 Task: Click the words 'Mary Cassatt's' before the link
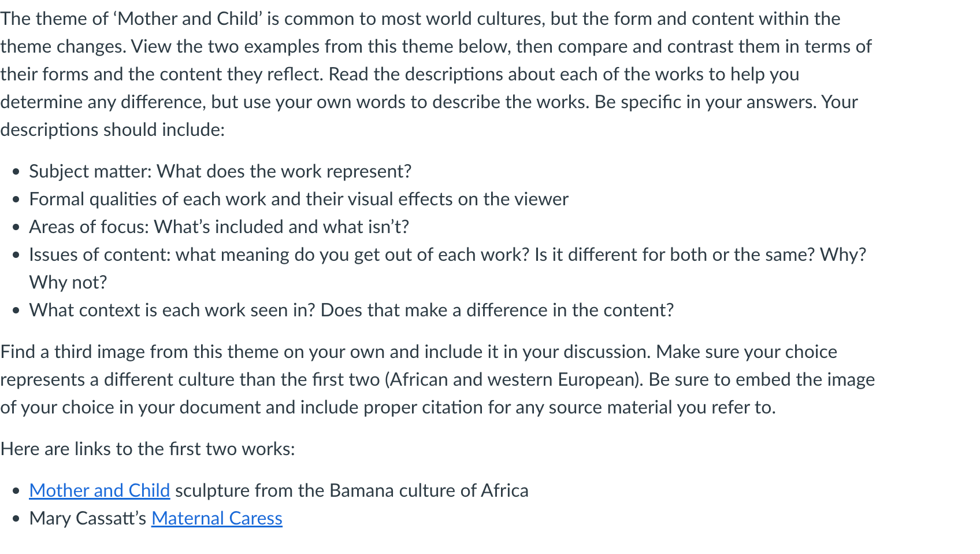[88, 518]
